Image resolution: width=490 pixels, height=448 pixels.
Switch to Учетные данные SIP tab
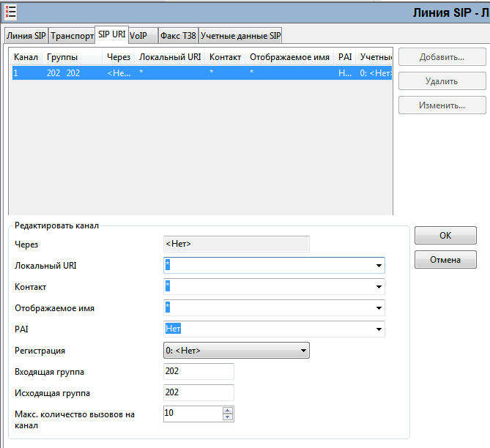point(240,36)
